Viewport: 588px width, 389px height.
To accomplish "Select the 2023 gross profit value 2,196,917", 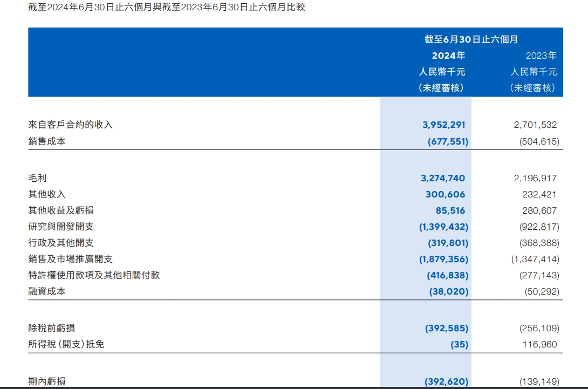I will click(x=535, y=178).
